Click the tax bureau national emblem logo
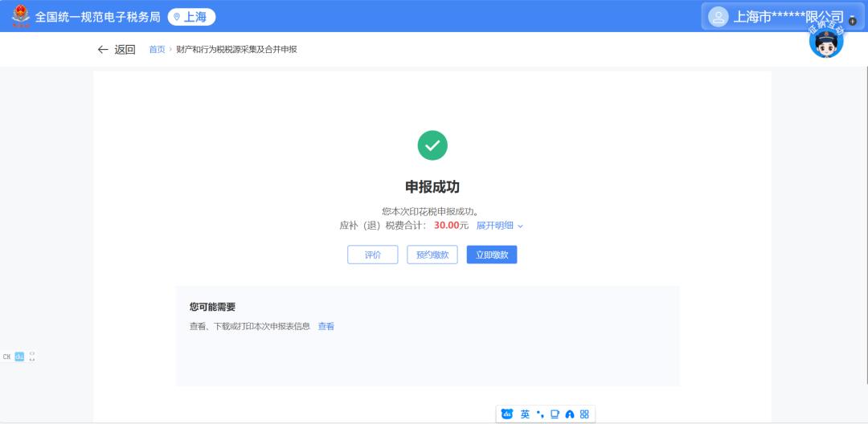The height and width of the screenshot is (424, 868). [21, 16]
